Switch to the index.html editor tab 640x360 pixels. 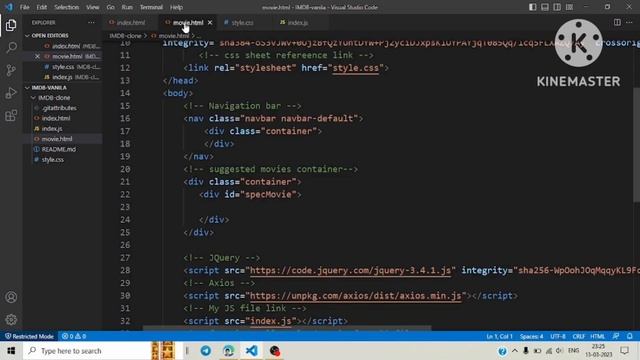(131, 22)
